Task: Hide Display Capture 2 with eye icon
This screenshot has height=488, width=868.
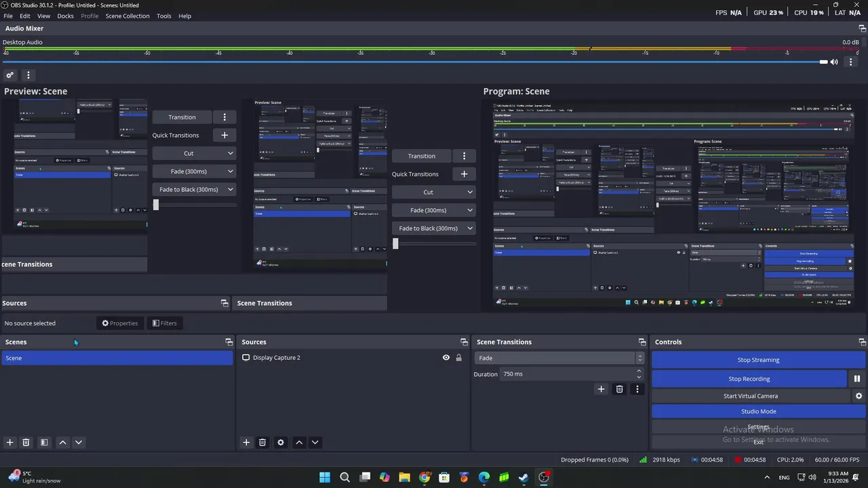Action: [x=446, y=358]
